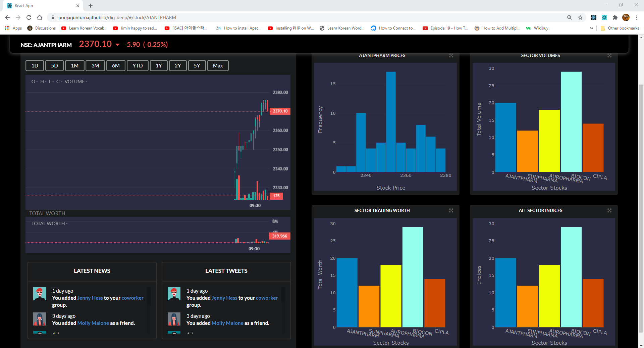This screenshot has width=644, height=348.
Task: Select the 1D time range
Action: click(x=35, y=65)
